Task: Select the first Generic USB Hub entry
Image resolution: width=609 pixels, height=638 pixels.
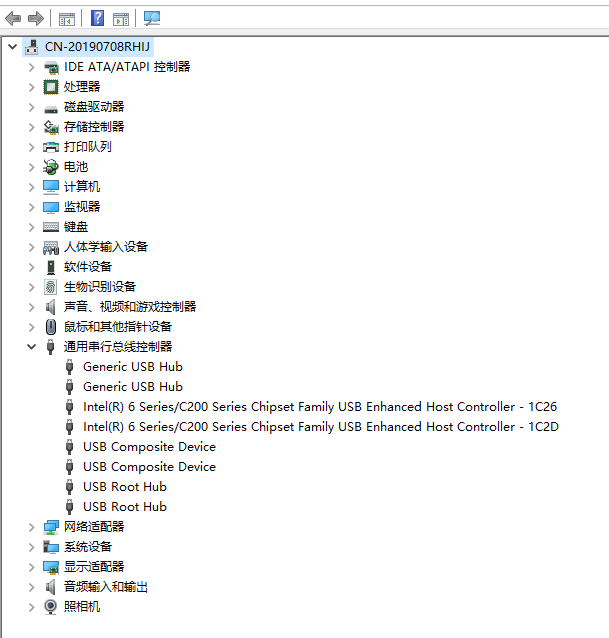Action: [133, 367]
